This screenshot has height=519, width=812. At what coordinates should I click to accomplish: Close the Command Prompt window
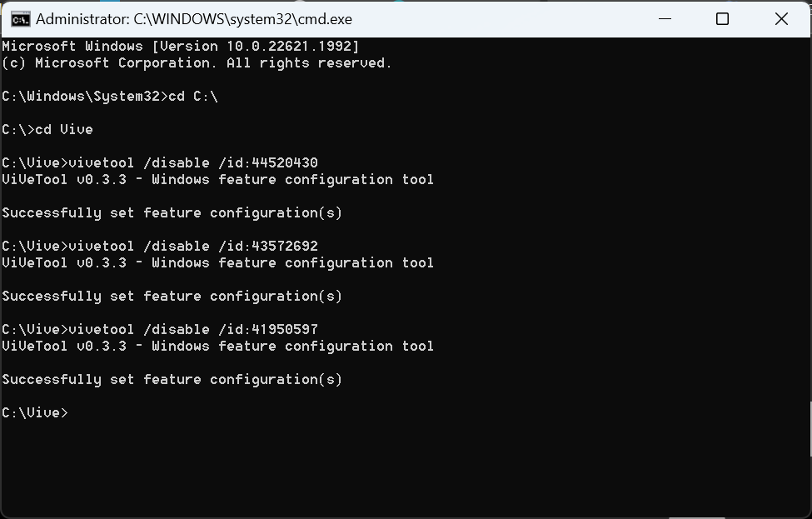point(780,18)
